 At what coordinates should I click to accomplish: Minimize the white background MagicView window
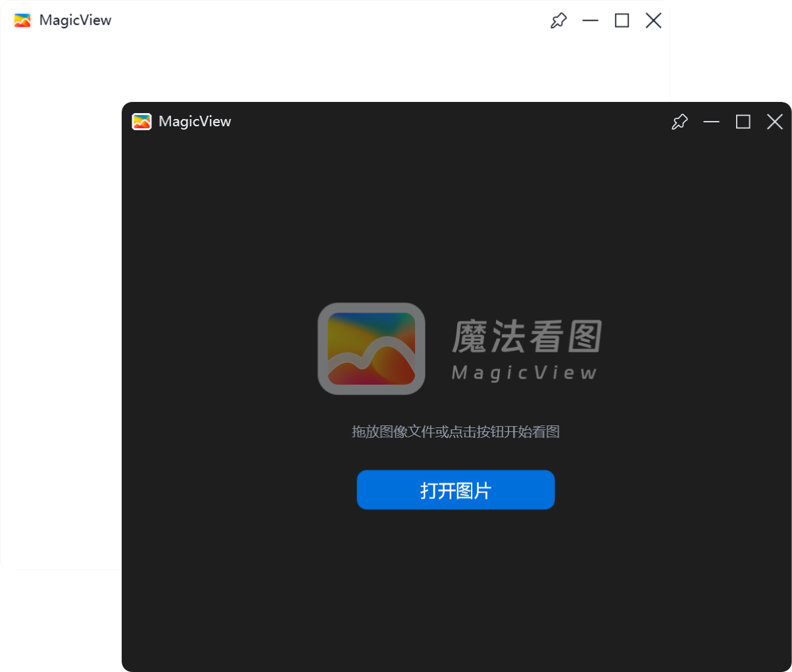tap(590, 20)
